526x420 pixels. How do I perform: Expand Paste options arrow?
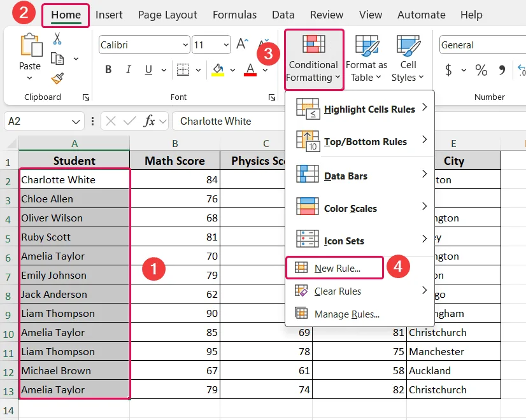click(29, 78)
